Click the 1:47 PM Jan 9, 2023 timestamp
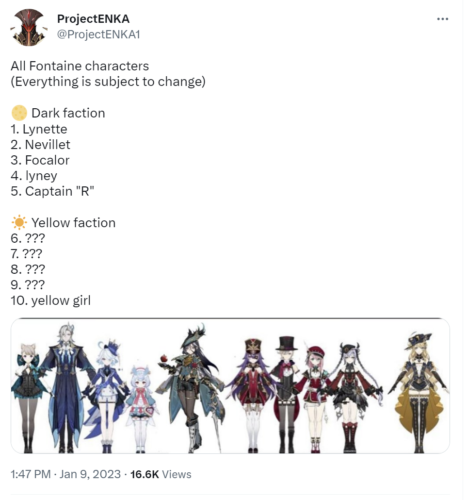Image resolution: width=467 pixels, height=500 pixels. coord(65,474)
